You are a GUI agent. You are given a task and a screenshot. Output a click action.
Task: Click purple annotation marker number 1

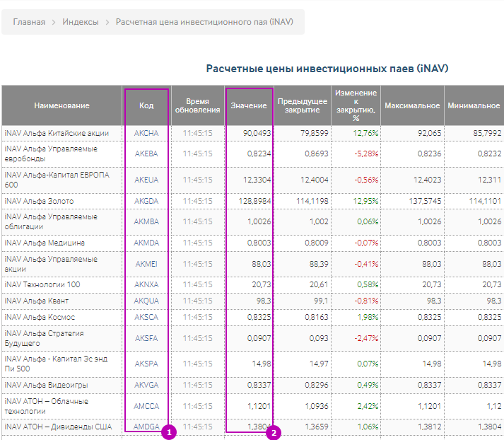[168, 432]
